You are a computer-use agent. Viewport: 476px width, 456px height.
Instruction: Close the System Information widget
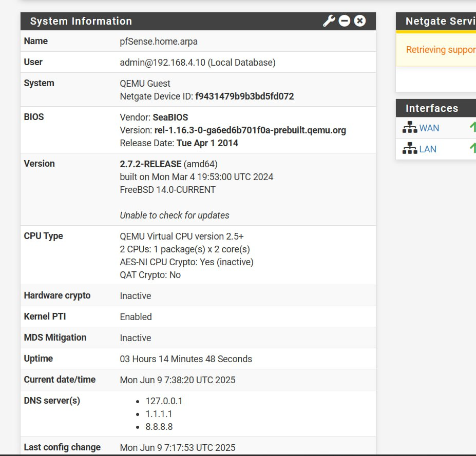(360, 21)
